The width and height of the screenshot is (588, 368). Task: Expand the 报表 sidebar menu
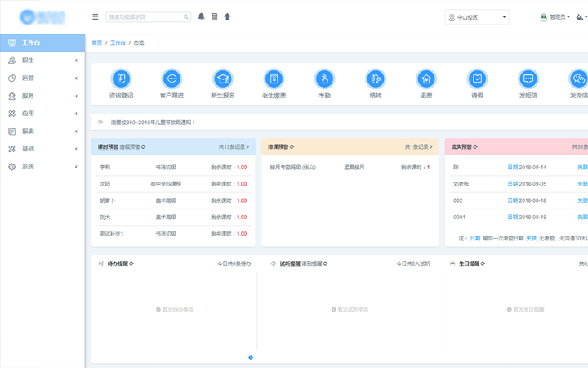click(42, 131)
